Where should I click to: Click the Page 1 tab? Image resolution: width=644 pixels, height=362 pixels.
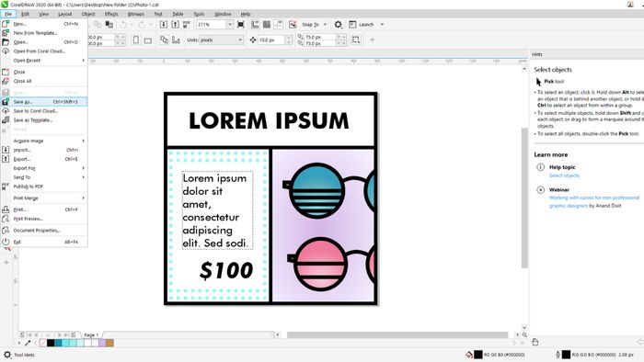tap(91, 335)
